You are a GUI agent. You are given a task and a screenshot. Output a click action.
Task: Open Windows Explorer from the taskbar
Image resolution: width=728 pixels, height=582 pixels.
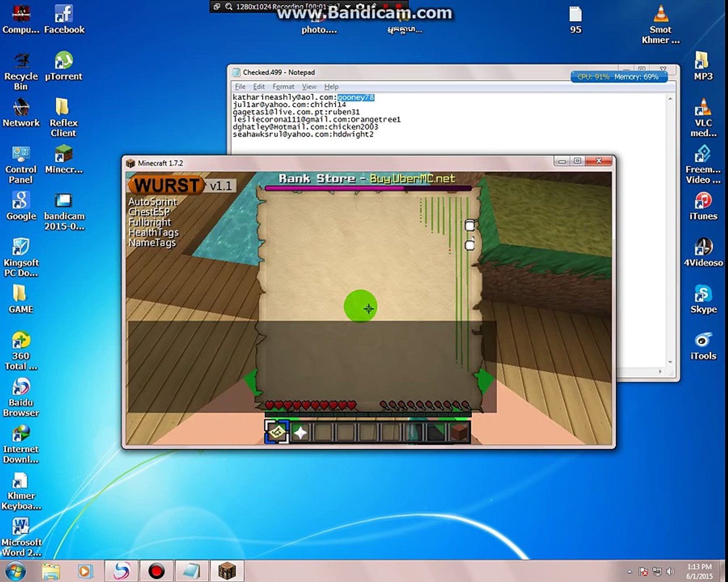51,571
